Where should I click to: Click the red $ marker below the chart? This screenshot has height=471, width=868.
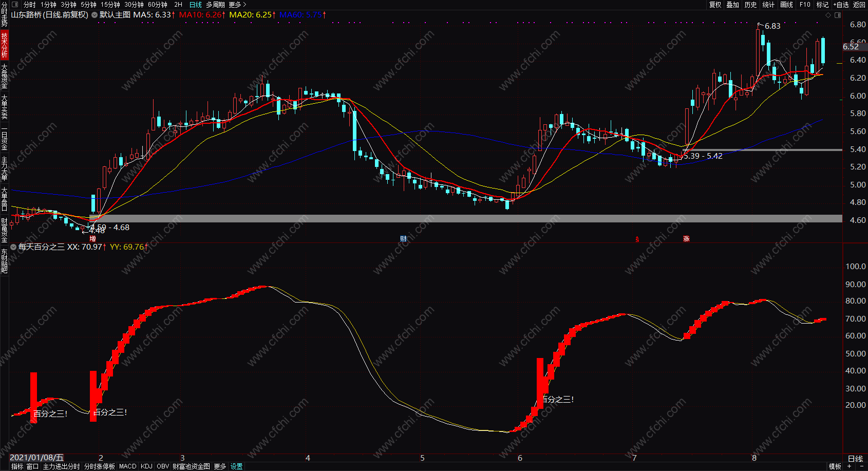(x=637, y=239)
